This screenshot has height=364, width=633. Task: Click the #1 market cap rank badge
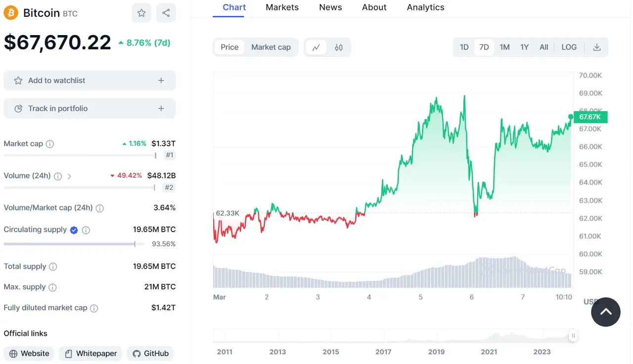click(x=170, y=155)
